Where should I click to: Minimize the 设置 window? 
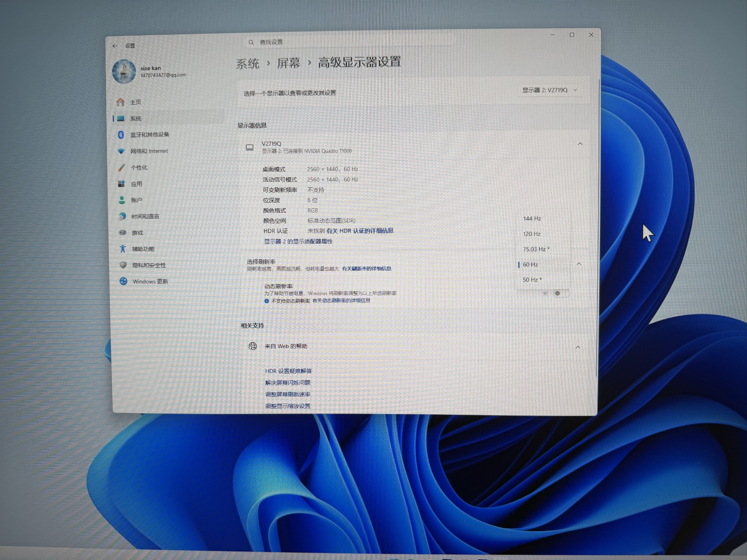coord(553,35)
